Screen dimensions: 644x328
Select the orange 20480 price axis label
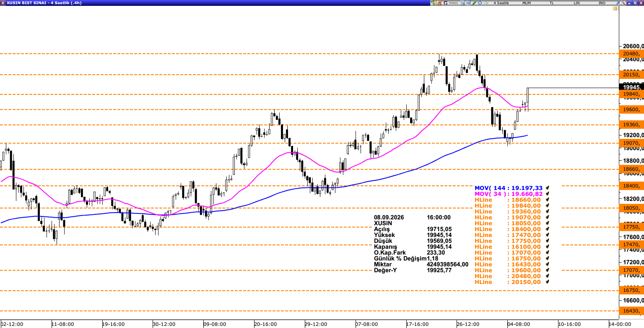pyautogui.click(x=631, y=54)
